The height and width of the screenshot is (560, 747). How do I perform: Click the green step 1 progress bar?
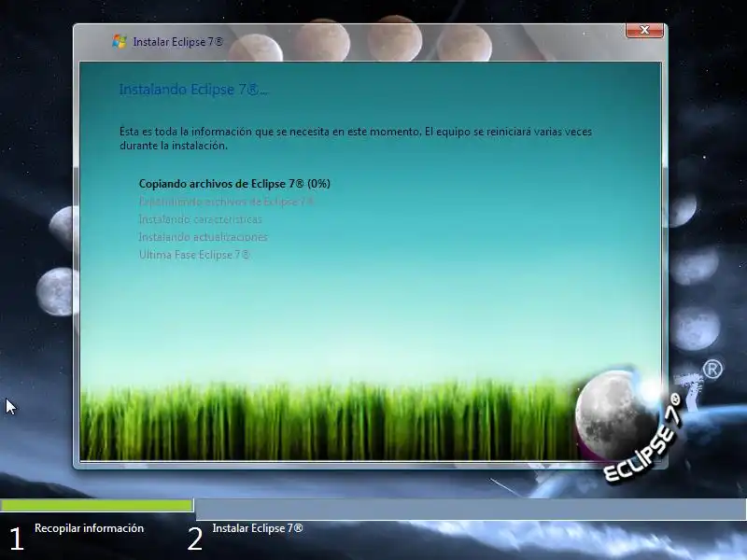tap(97, 505)
